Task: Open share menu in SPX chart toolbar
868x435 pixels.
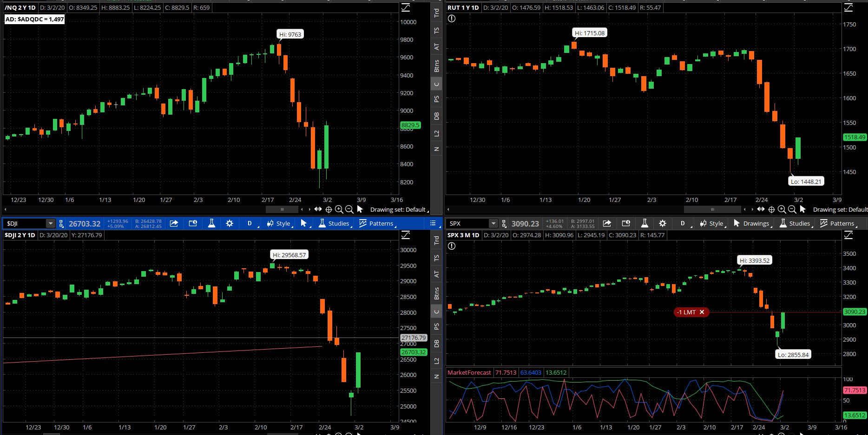Action: pyautogui.click(x=607, y=223)
